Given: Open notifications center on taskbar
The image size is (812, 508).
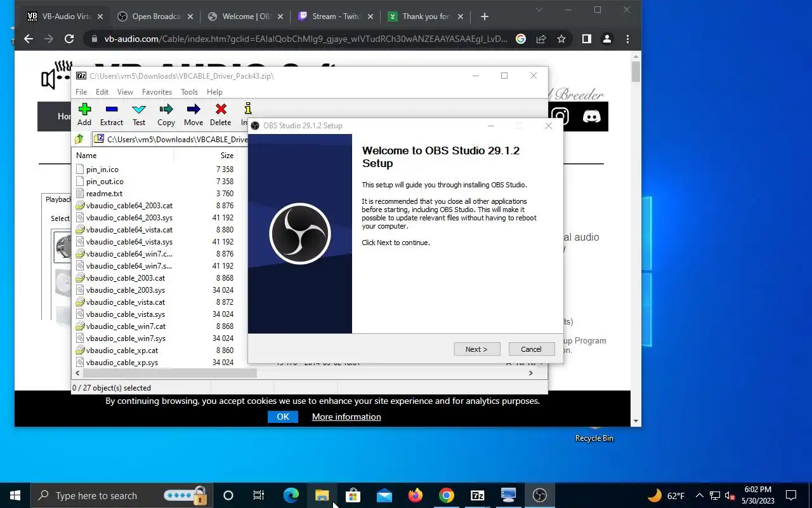Looking at the screenshot, I should coord(791,495).
